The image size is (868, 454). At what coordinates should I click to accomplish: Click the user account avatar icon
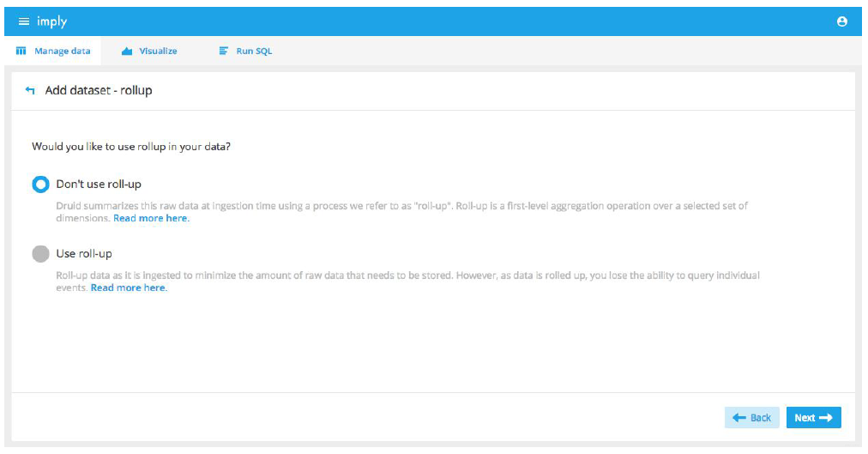841,21
